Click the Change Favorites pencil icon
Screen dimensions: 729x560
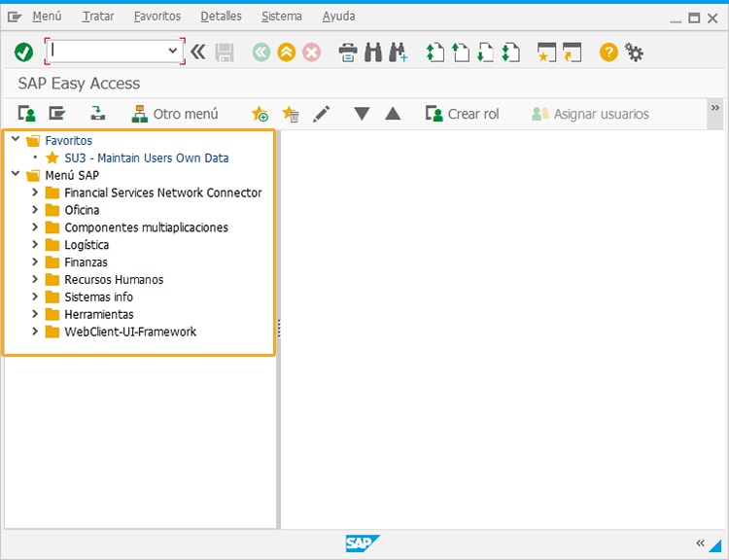tap(322, 114)
